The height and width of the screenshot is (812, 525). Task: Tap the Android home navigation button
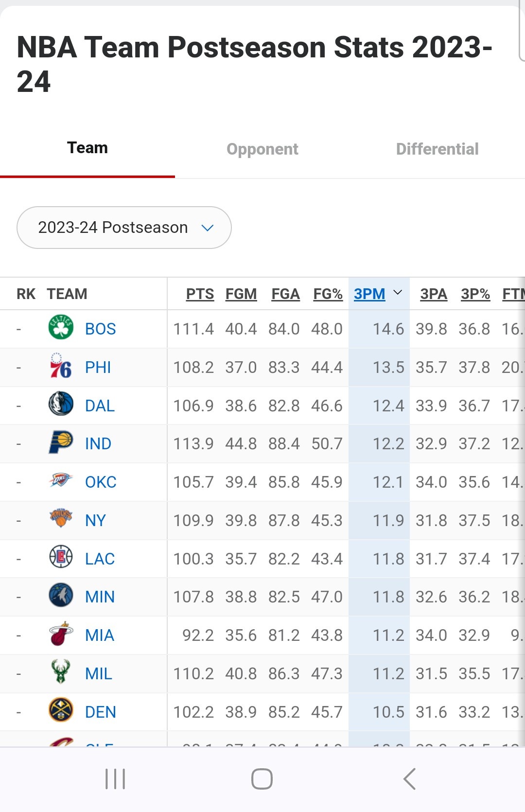(262, 779)
